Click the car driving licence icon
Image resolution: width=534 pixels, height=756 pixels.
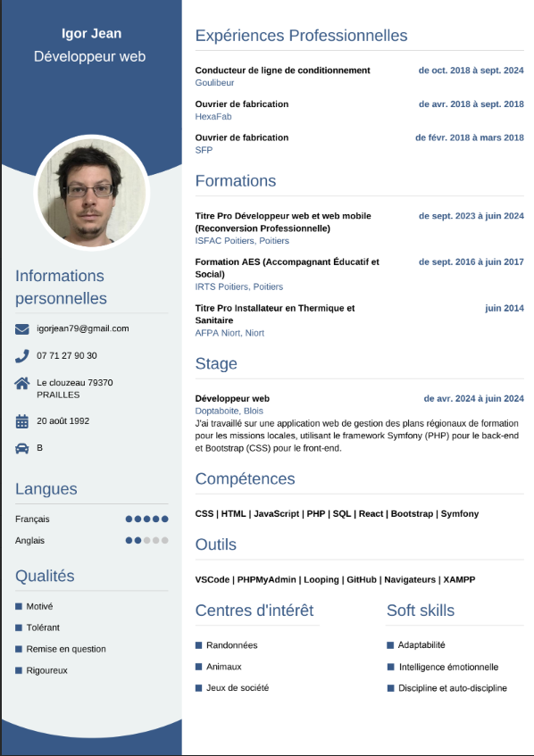22,448
